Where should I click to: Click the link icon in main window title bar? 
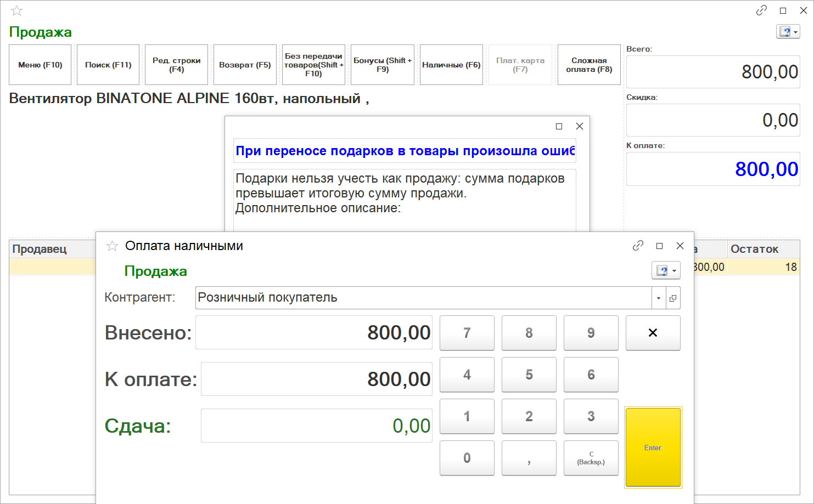[x=761, y=10]
